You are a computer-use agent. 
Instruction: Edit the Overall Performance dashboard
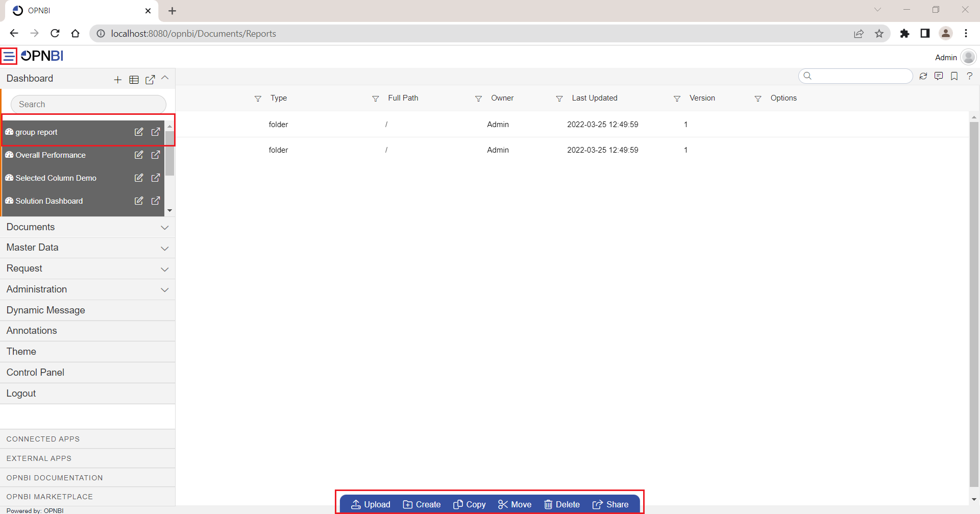139,155
